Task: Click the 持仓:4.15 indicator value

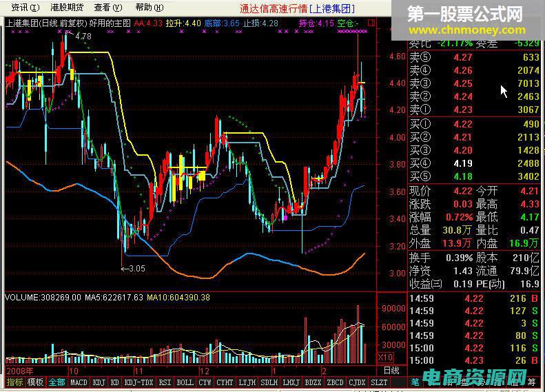Action: [x=316, y=23]
